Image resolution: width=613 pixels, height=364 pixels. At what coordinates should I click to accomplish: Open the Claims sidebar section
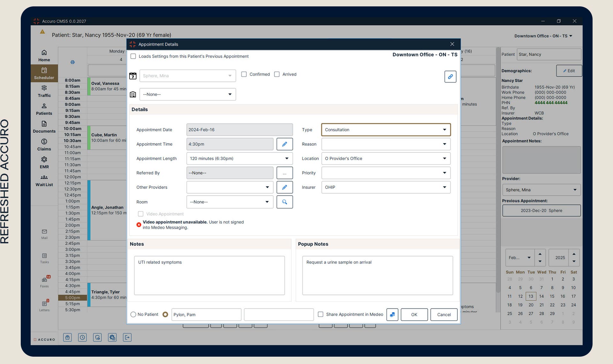click(44, 145)
